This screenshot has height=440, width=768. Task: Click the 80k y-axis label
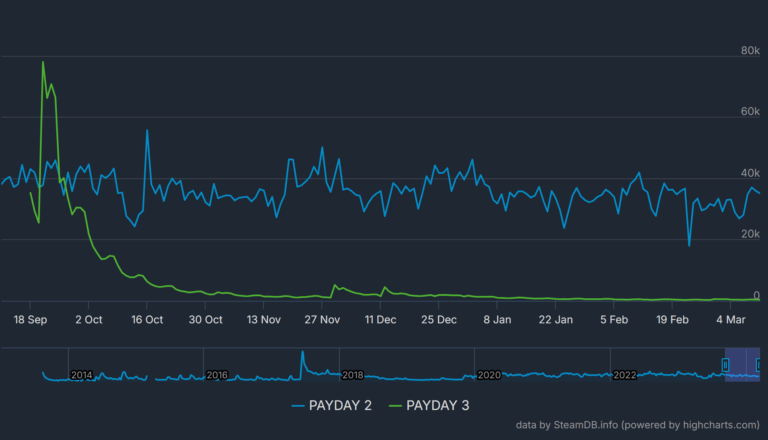coord(749,50)
